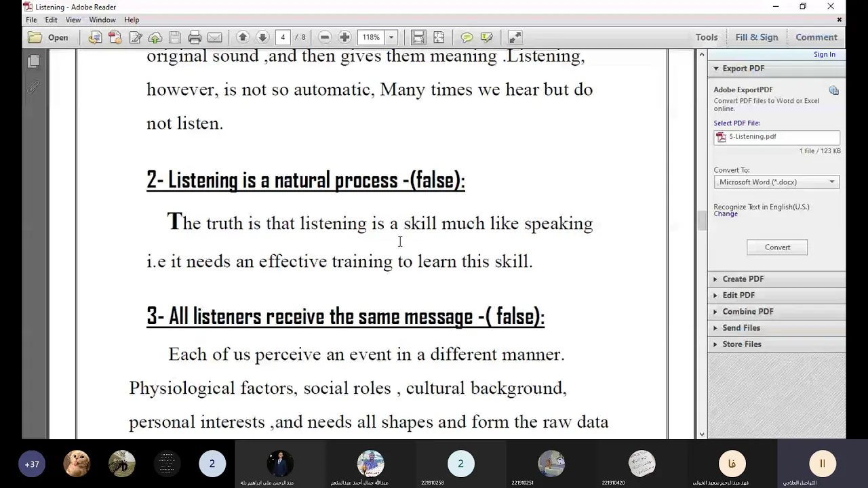868x488 pixels.
Task: Click the Open file button
Action: pyautogui.click(x=48, y=37)
